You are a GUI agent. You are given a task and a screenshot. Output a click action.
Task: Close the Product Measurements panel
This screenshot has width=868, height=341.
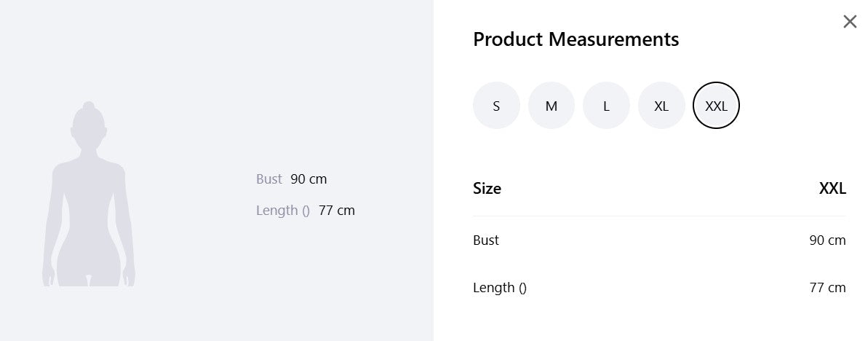[850, 22]
